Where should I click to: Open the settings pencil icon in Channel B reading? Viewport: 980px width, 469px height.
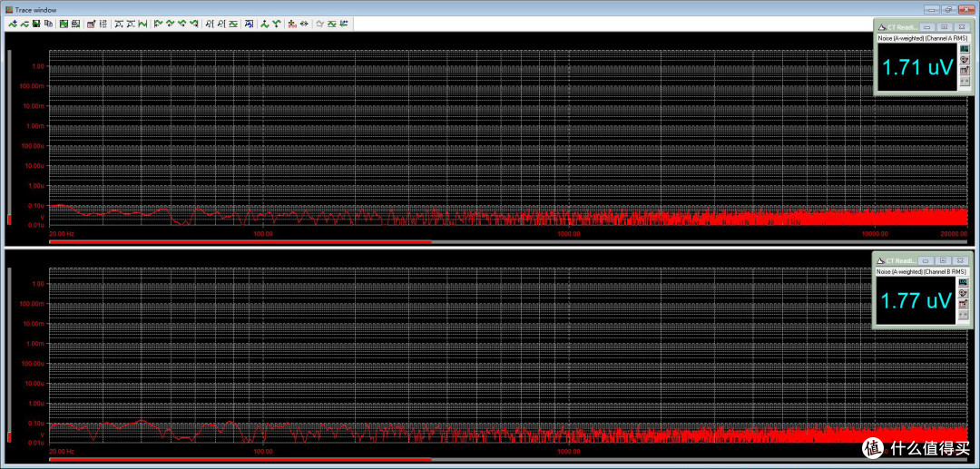click(x=965, y=304)
